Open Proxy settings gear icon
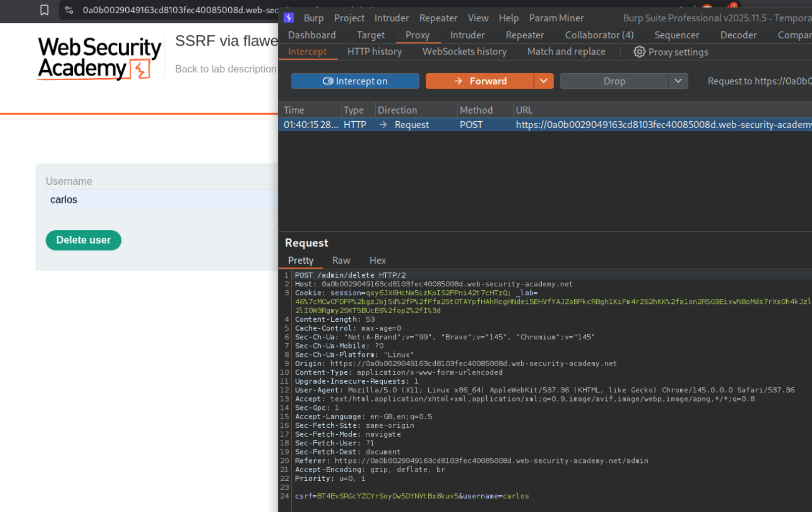812x512 pixels. [639, 52]
